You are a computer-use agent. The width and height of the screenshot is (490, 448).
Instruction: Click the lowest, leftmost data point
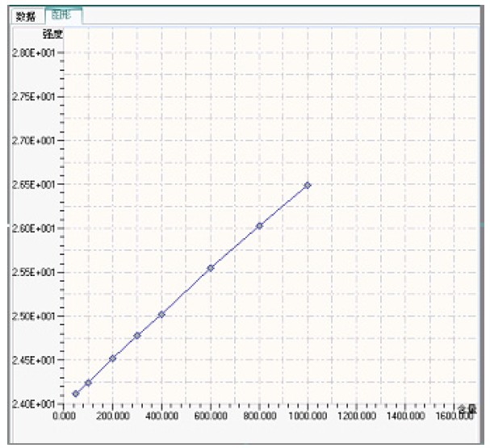pos(76,394)
